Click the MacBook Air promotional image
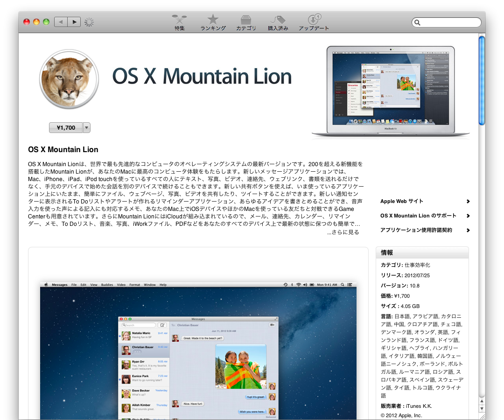Viewport: 504px width, 420px height. (391, 91)
